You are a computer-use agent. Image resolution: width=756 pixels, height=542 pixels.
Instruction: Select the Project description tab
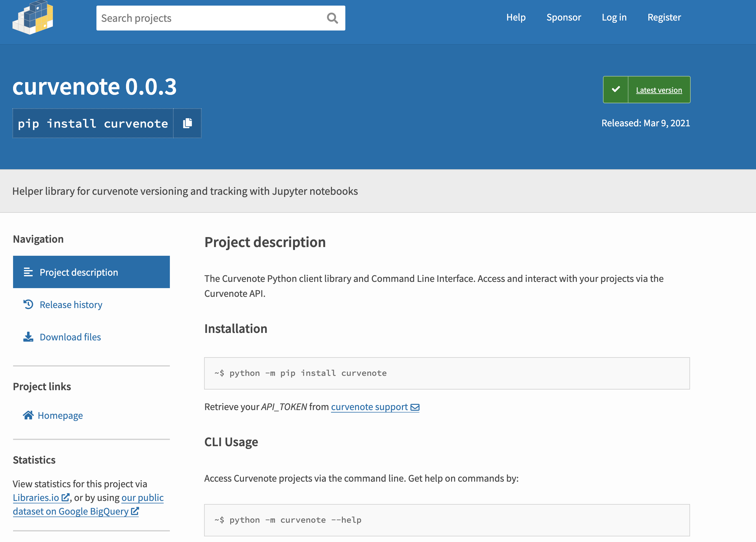coord(91,272)
